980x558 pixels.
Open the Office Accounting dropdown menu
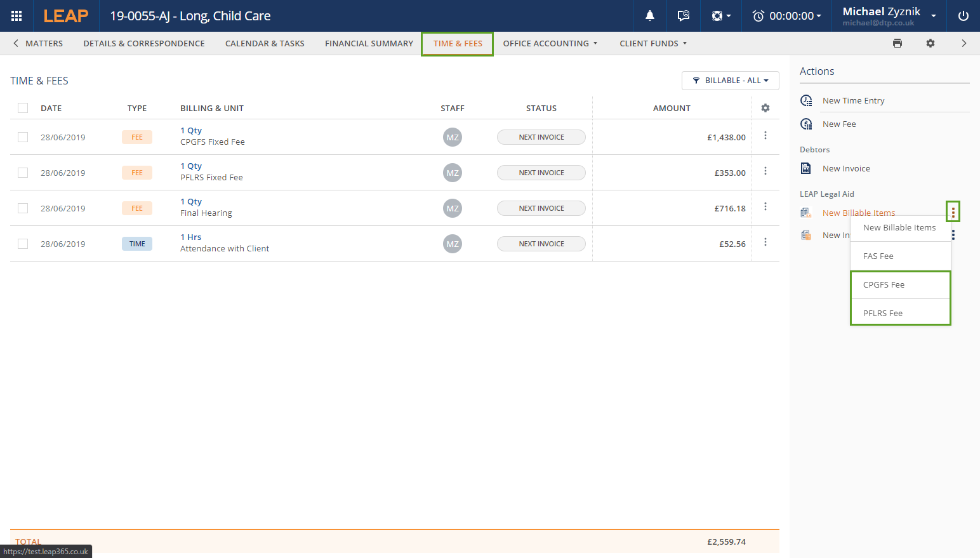click(x=550, y=43)
